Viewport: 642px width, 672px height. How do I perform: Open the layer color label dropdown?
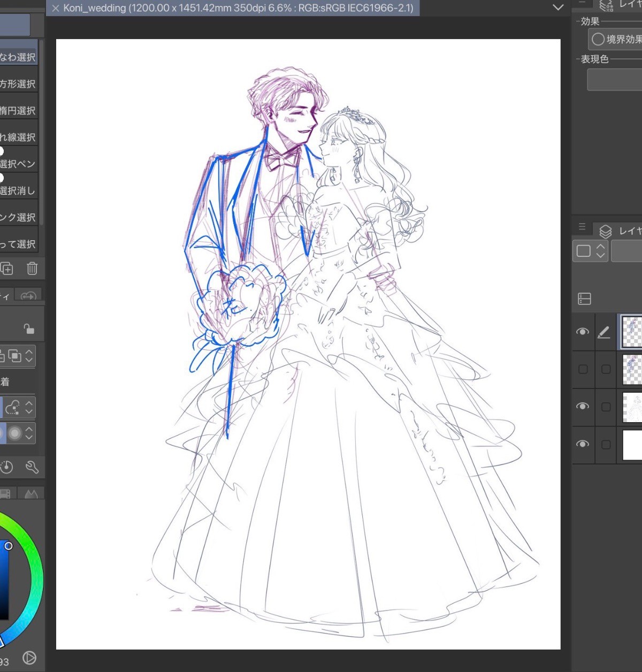pos(590,251)
